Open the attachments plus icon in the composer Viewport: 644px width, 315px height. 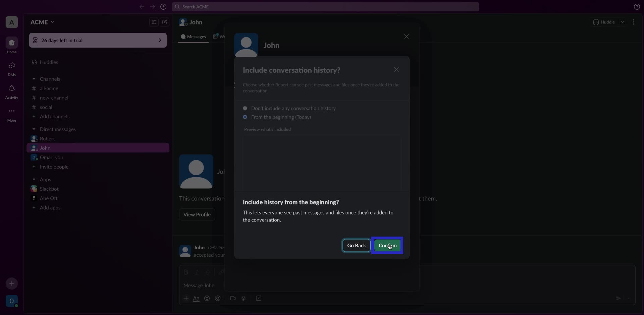pyautogui.click(x=186, y=298)
